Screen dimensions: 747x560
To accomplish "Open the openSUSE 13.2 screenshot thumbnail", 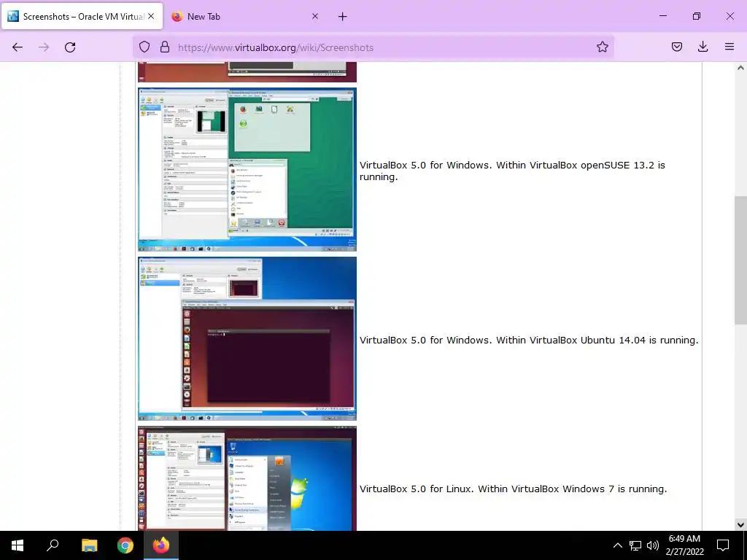I will click(247, 169).
